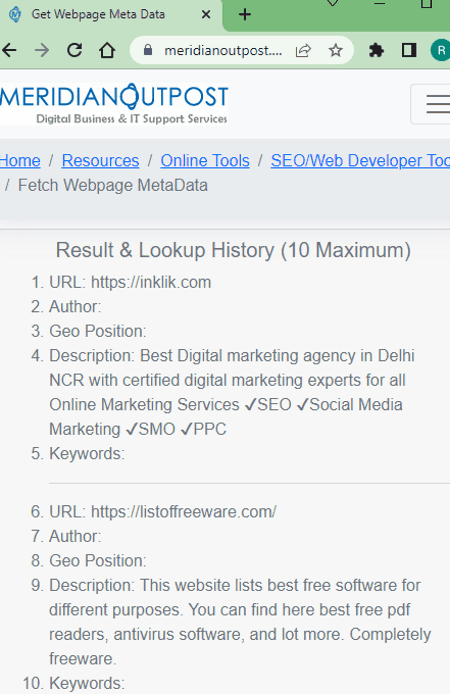Open the browser home page
Viewport: 450px width, 694px height.
pyautogui.click(x=107, y=50)
